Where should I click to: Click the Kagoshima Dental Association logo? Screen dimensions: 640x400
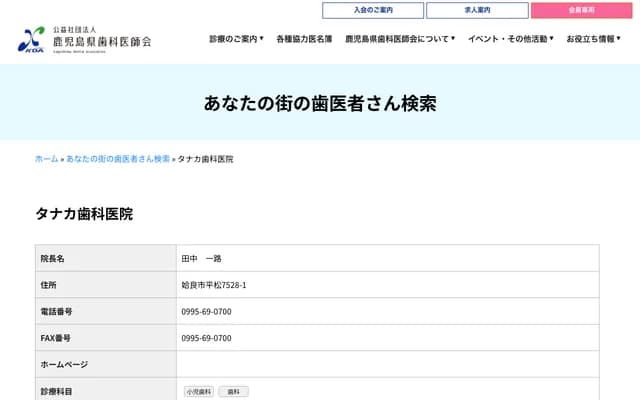(85, 39)
